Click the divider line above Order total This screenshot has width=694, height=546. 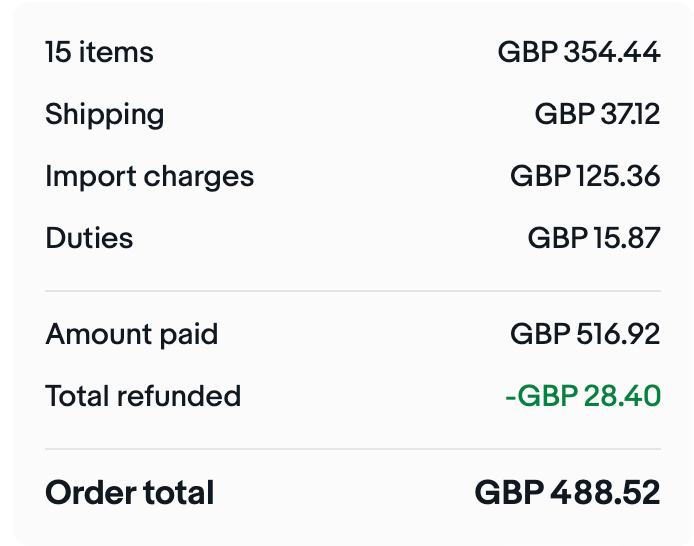point(353,449)
